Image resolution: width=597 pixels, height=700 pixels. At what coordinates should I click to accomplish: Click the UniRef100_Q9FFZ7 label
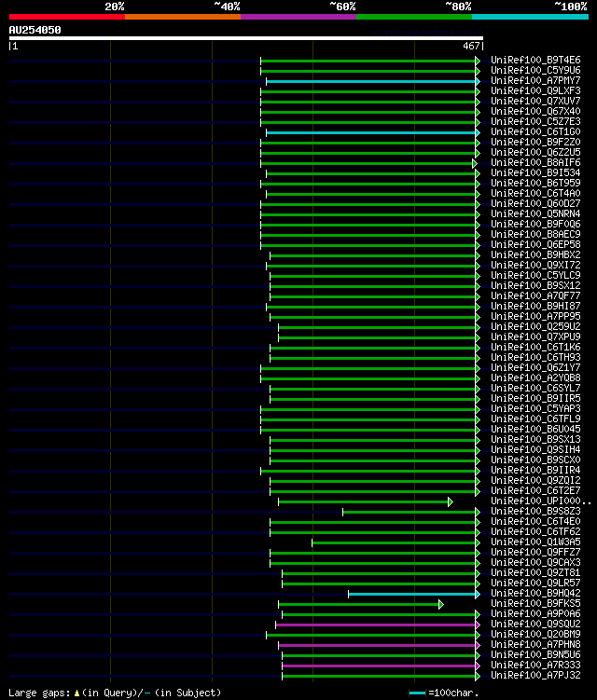(x=535, y=553)
